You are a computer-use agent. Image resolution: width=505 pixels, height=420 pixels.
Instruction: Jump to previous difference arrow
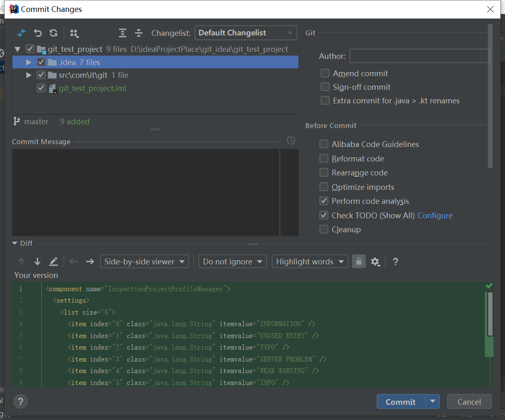point(21,261)
